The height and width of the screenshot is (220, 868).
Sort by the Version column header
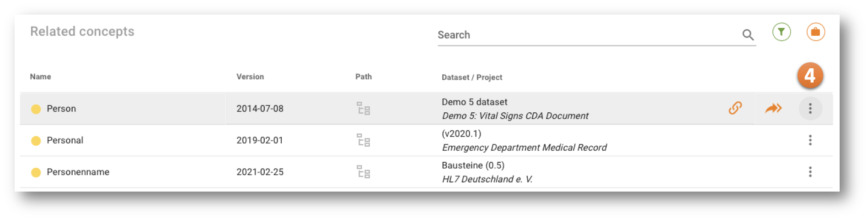coord(250,77)
